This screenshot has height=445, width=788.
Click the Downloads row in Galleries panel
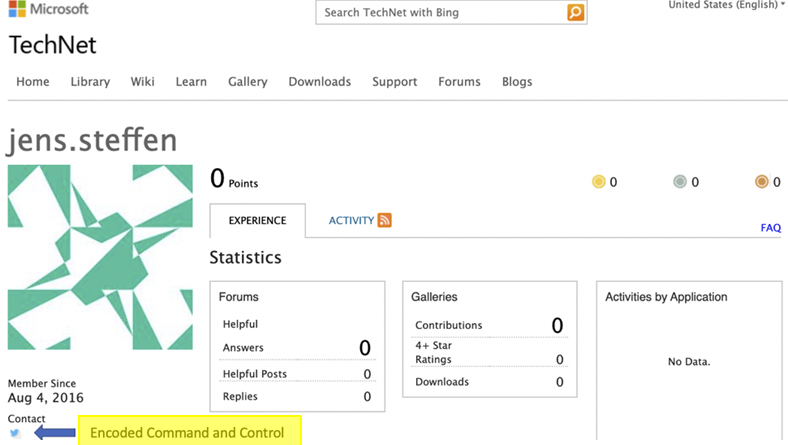tap(489, 382)
